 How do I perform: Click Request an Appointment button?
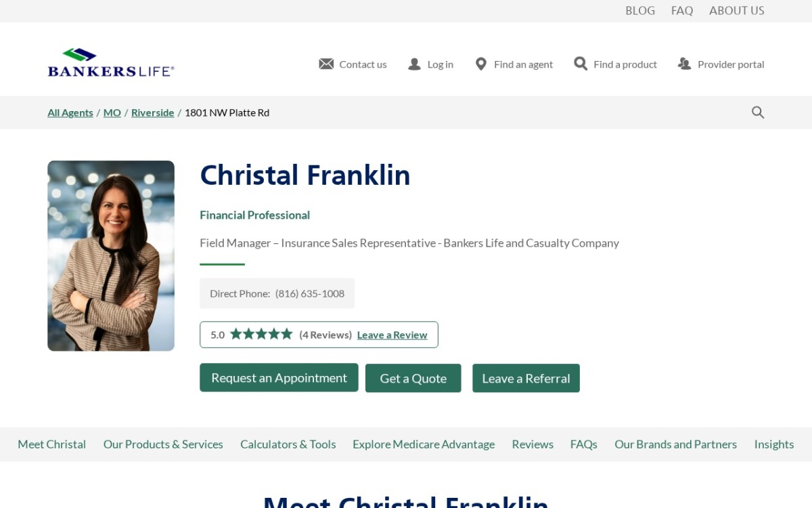pos(279,378)
